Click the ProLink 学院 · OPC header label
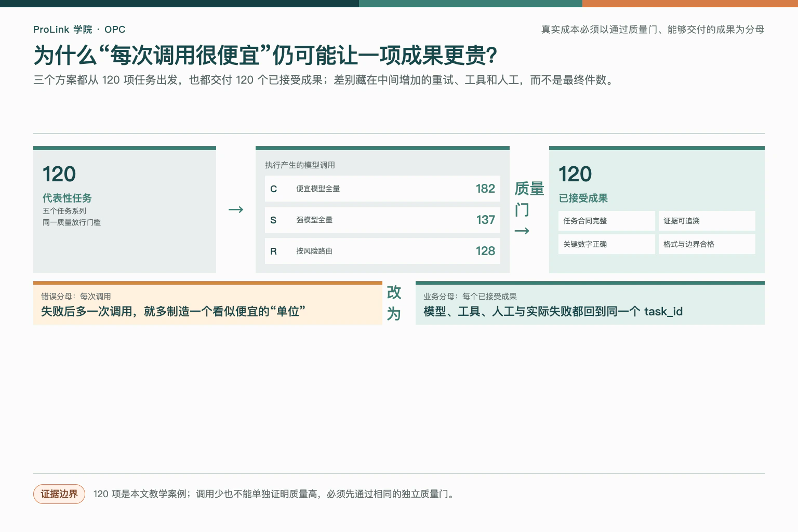This screenshot has width=798, height=532. (79, 30)
